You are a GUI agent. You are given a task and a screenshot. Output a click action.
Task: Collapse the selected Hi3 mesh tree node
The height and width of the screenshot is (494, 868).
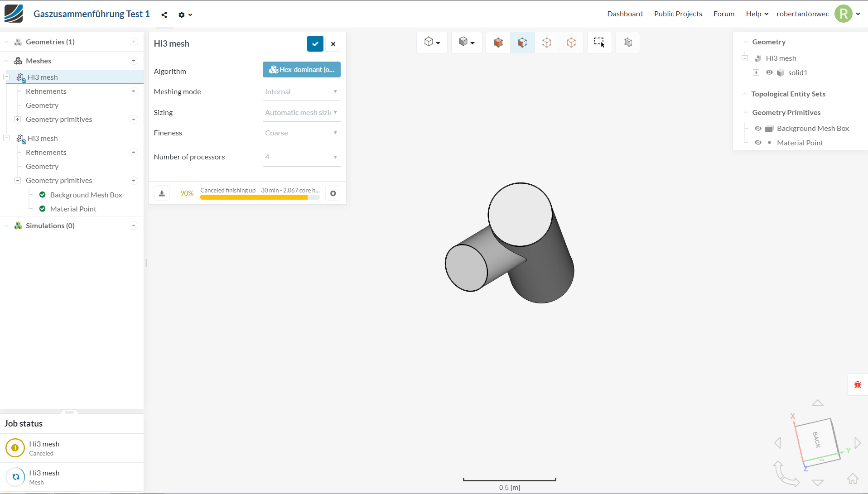[6, 77]
